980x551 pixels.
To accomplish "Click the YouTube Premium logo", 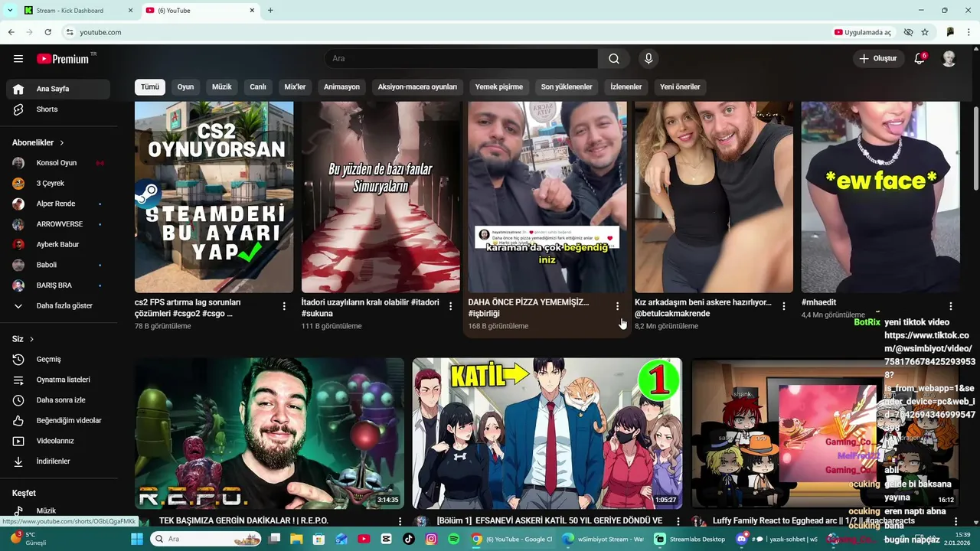I will pos(63,59).
